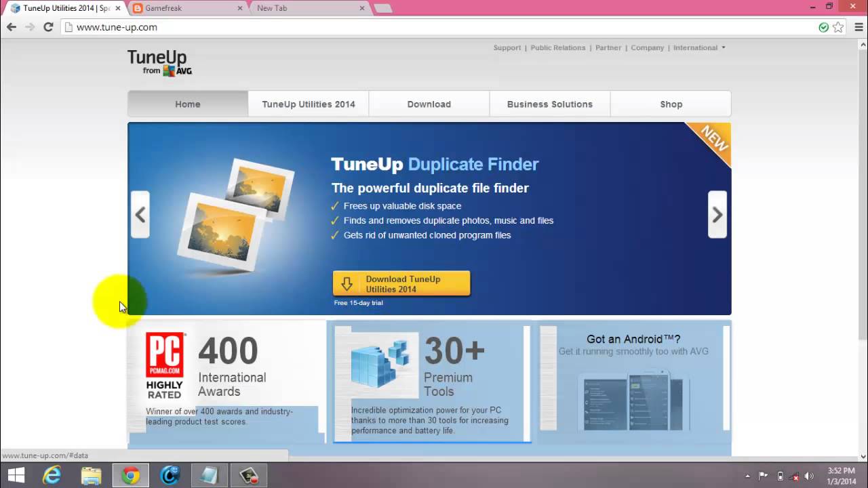Click the TuneUp from AVG logo
Viewport: 868px width, 488px height.
coord(160,63)
